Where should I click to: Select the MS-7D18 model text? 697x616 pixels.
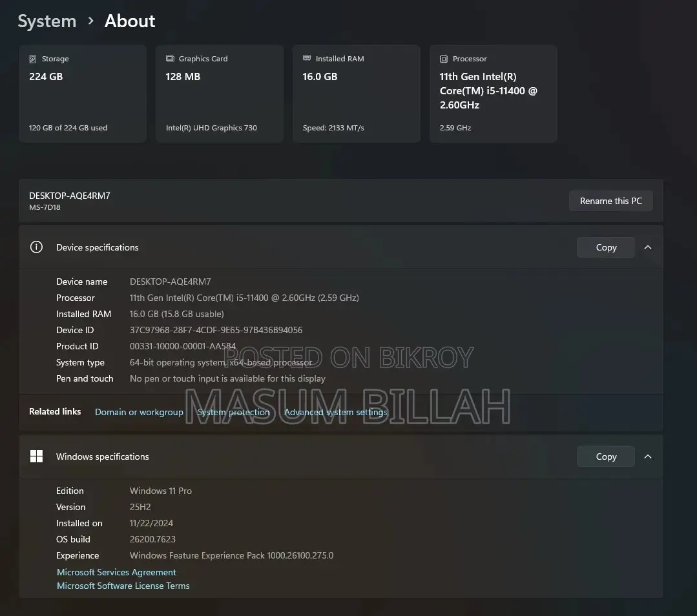[x=45, y=207]
